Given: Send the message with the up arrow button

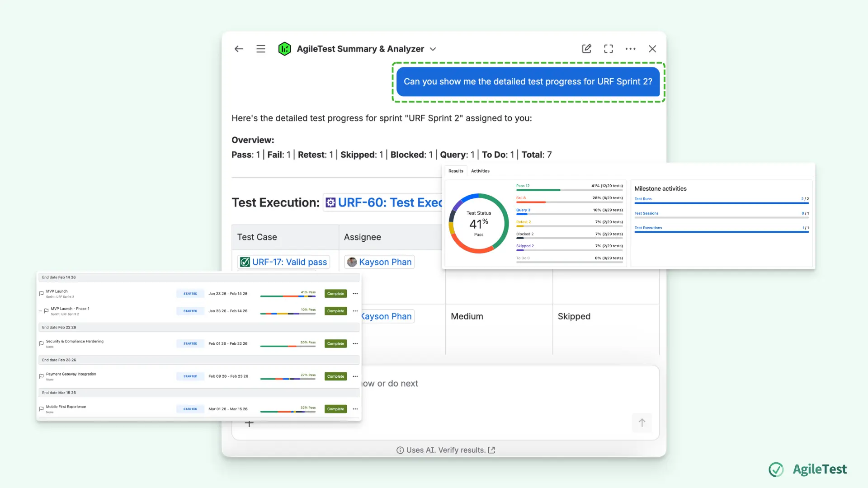Looking at the screenshot, I should pyautogui.click(x=642, y=423).
